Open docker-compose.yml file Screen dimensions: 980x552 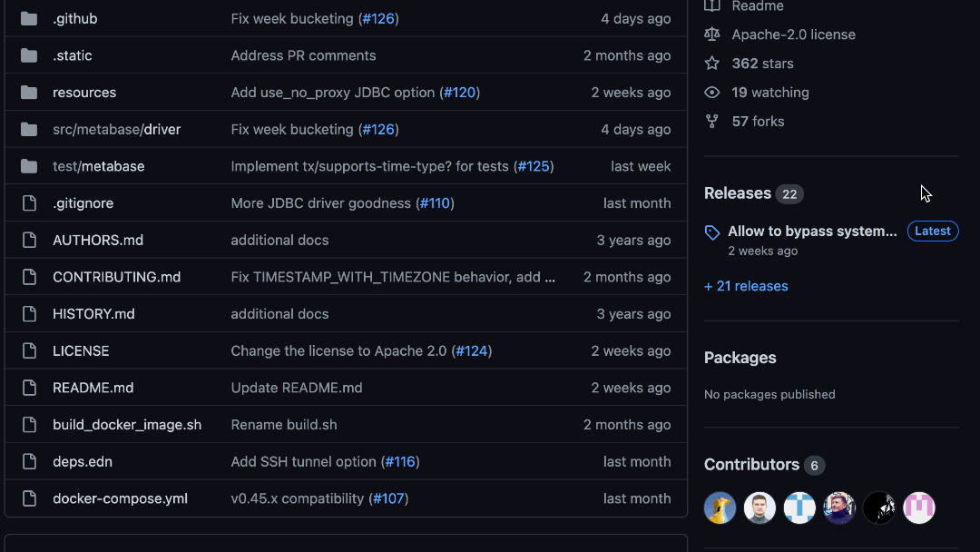tap(120, 498)
